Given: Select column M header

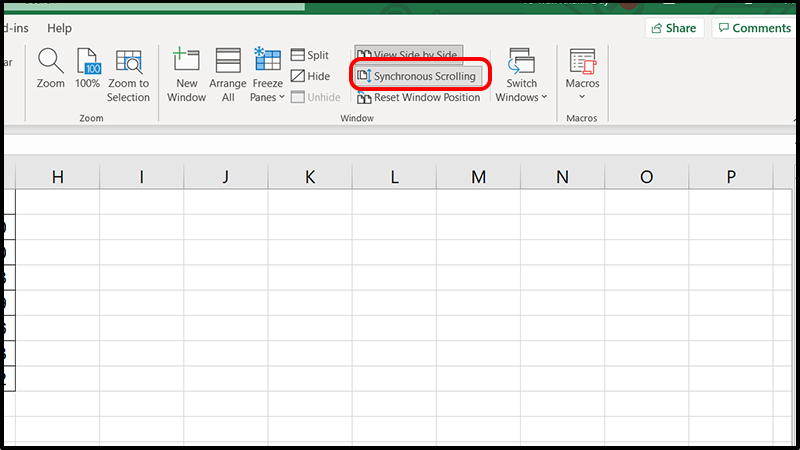Looking at the screenshot, I should click(x=478, y=177).
